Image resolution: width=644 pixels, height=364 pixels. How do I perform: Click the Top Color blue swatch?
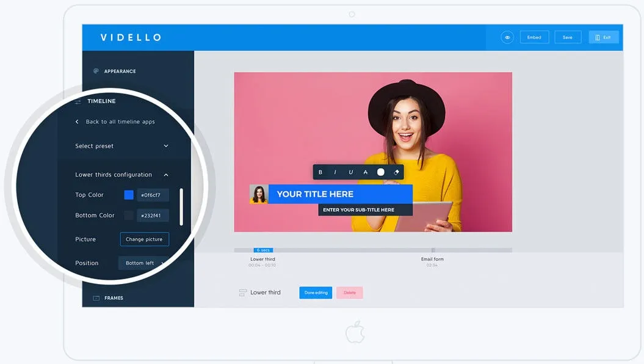(129, 195)
